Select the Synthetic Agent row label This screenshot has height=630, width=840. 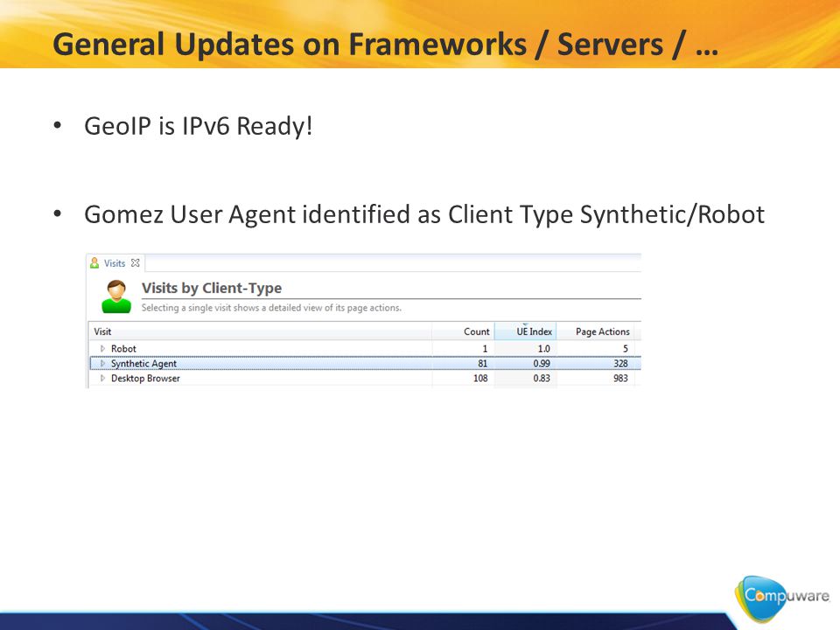(x=143, y=363)
